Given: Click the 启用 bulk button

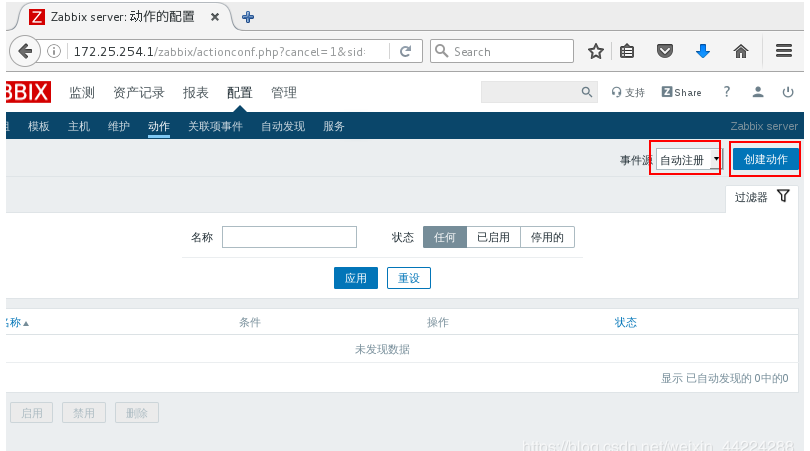Looking at the screenshot, I should (32, 413).
